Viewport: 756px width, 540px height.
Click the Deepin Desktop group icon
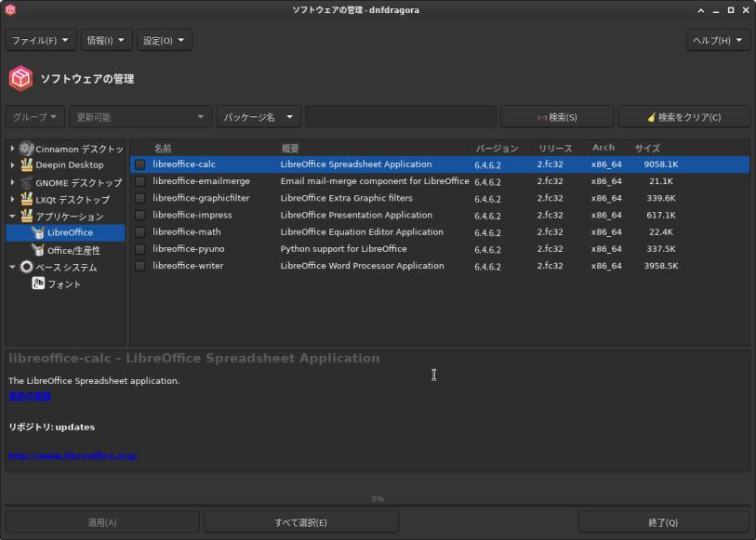point(27,165)
